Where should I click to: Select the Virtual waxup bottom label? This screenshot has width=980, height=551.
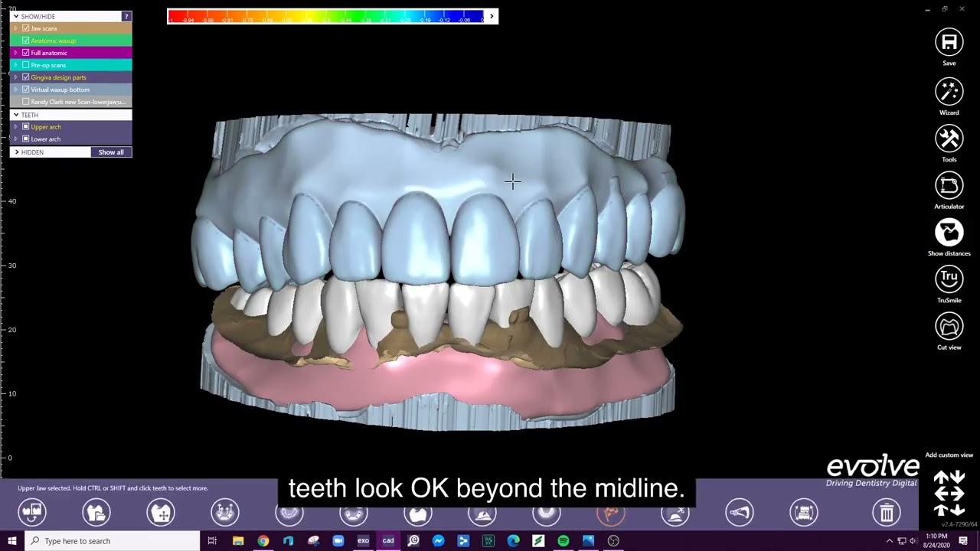[60, 90]
